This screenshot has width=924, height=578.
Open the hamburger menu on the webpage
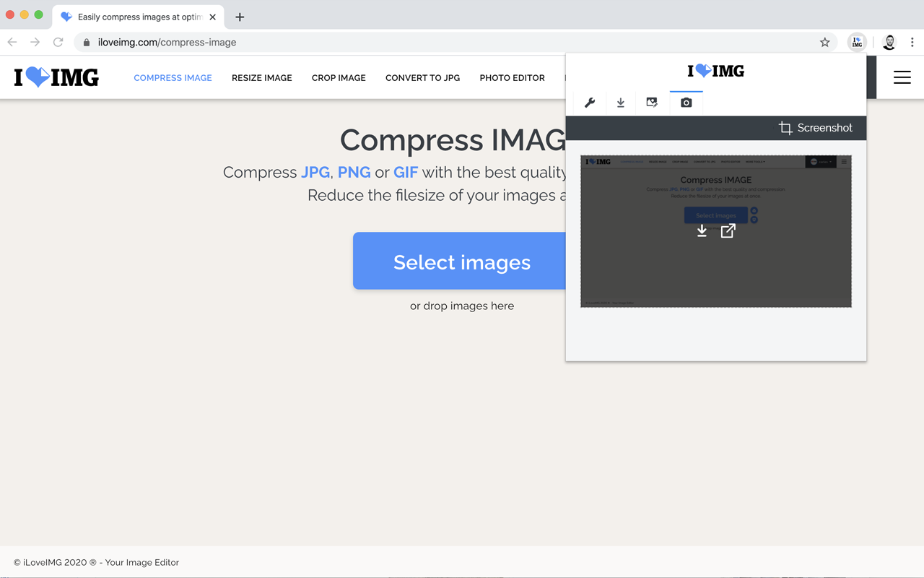click(902, 77)
